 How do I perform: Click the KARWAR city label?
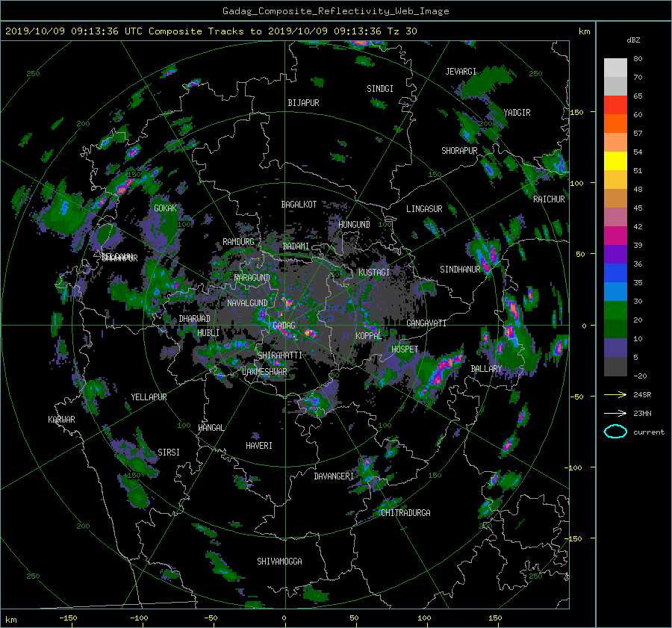61,420
